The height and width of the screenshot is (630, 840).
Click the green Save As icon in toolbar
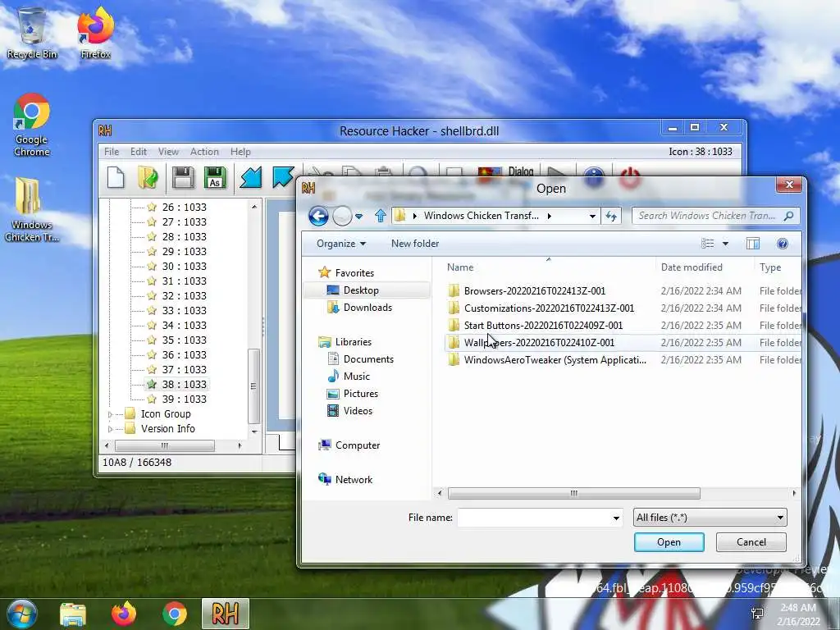click(215, 178)
